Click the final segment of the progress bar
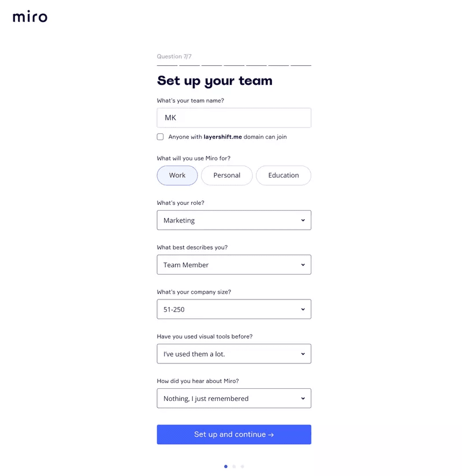Viewport: 462px width, 476px height. 301,65
